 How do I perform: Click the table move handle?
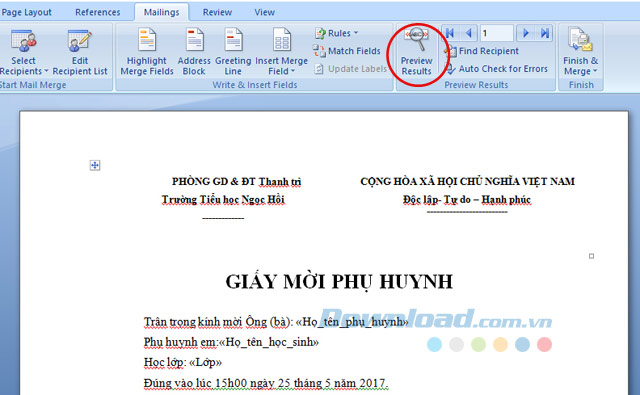pyautogui.click(x=95, y=165)
